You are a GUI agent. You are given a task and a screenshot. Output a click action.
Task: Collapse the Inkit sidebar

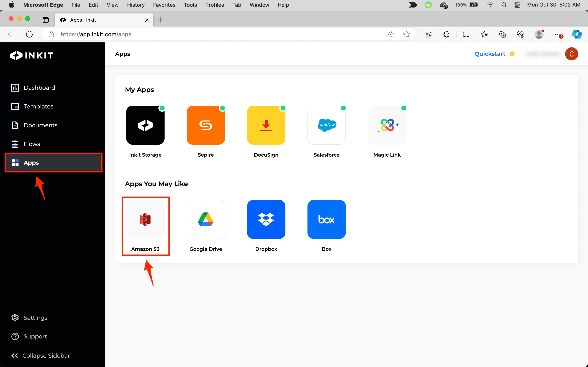pyautogui.click(x=40, y=355)
